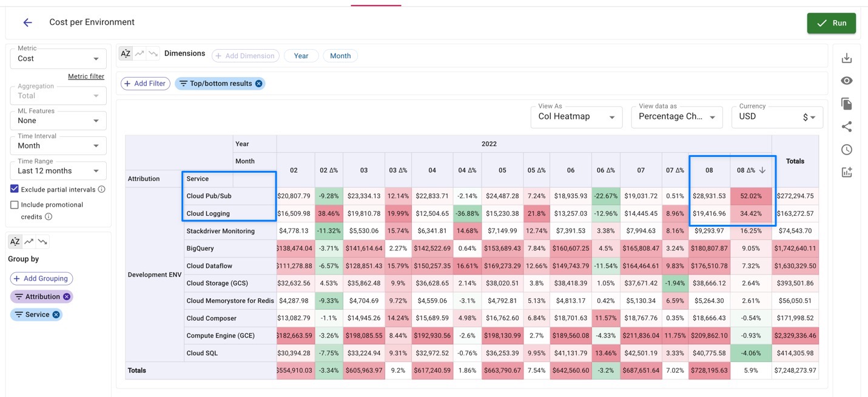
Task: Enable the Include promotional credits checkbox
Action: pyautogui.click(x=14, y=204)
